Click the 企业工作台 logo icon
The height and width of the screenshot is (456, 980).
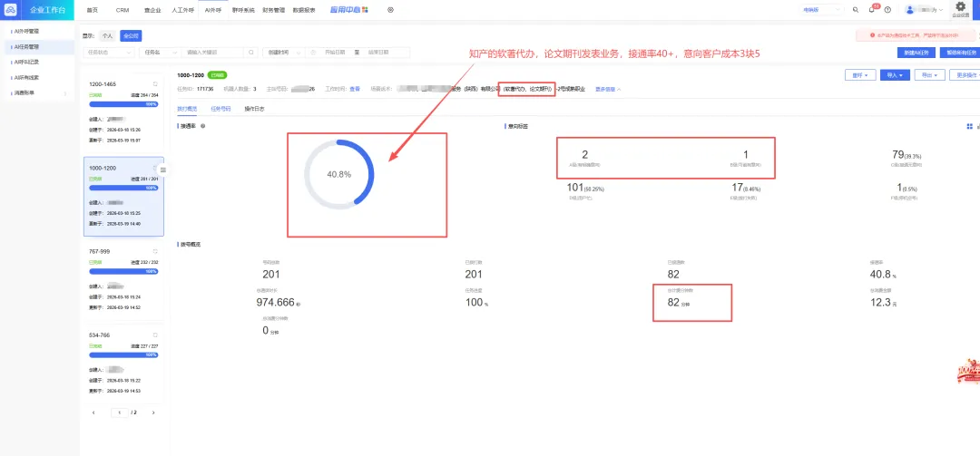point(11,9)
